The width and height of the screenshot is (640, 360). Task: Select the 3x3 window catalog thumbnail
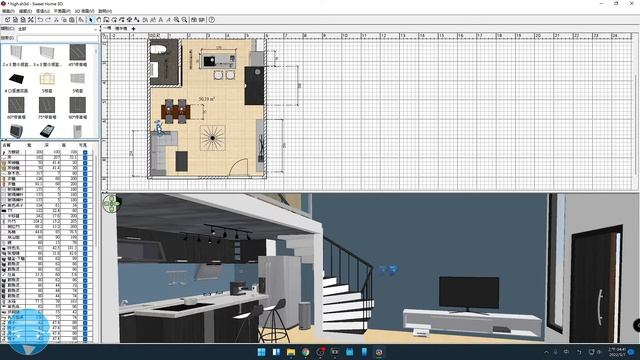coord(47,52)
